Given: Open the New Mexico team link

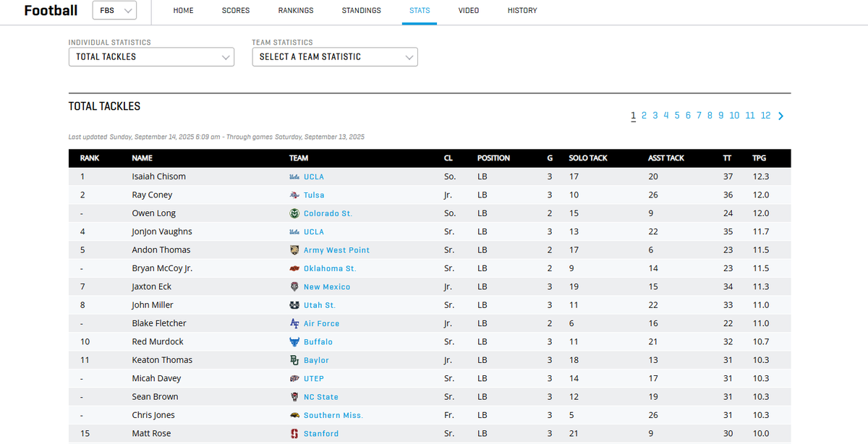Looking at the screenshot, I should (327, 287).
